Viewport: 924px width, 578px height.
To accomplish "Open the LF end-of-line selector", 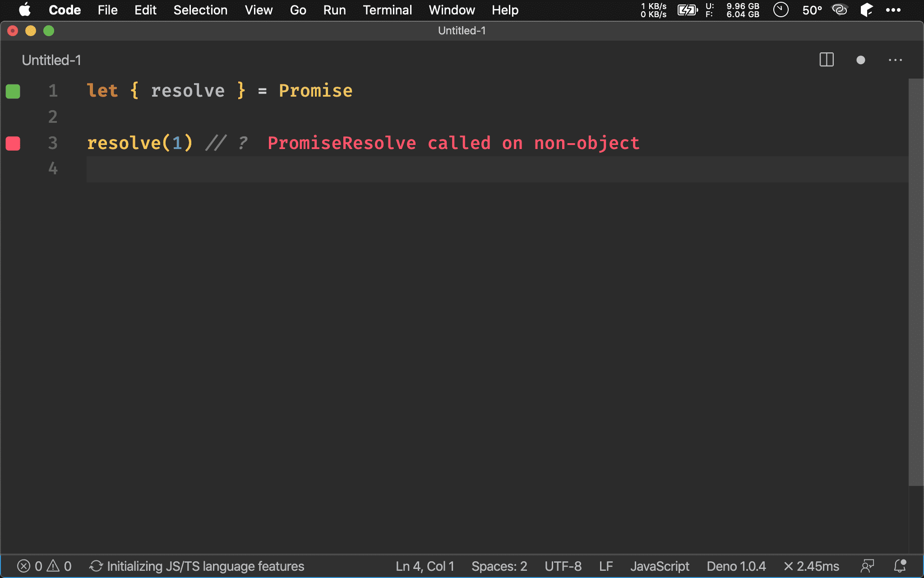I will [x=605, y=566].
